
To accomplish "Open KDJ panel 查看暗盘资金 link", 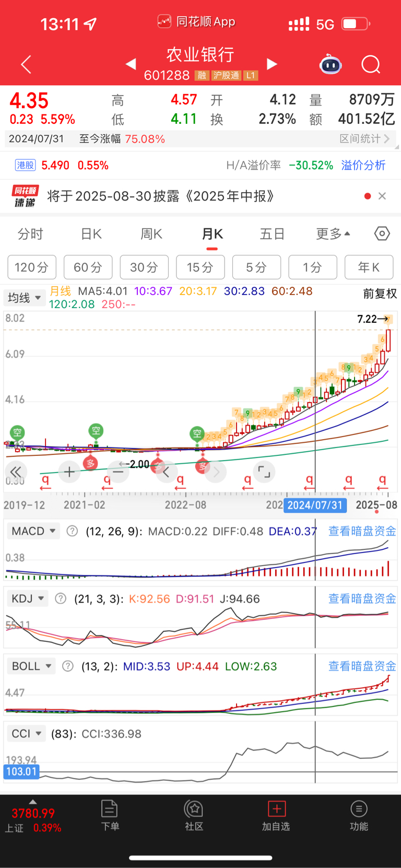I will point(362,599).
